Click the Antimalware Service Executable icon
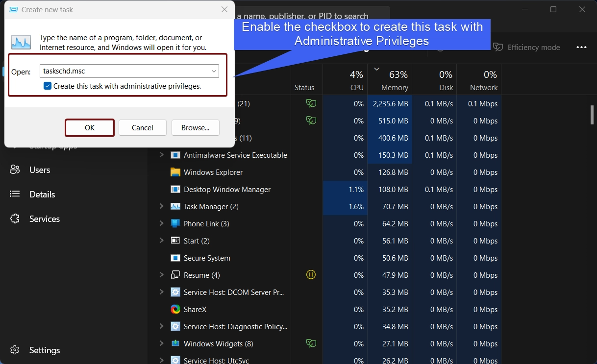Screen dimensions: 597x364 175,155
